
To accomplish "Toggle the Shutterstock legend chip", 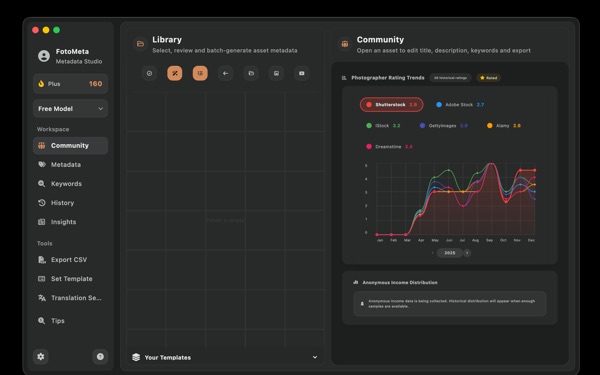I will [x=391, y=104].
